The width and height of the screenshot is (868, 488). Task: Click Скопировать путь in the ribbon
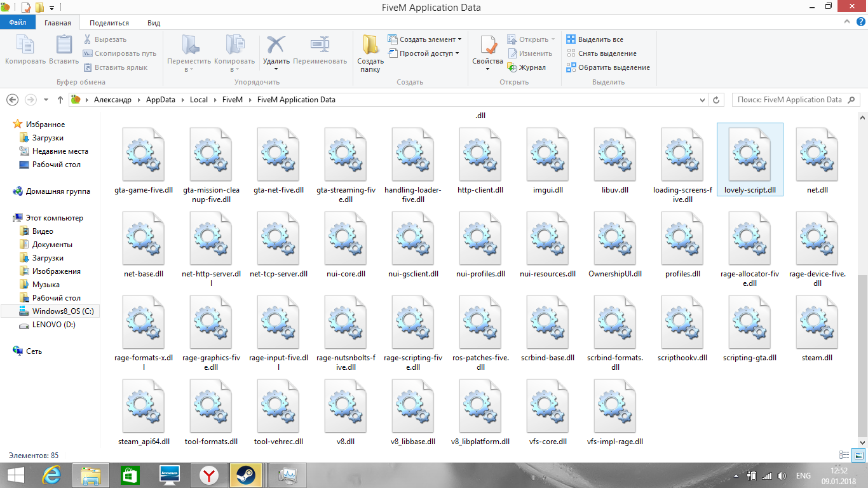(119, 53)
